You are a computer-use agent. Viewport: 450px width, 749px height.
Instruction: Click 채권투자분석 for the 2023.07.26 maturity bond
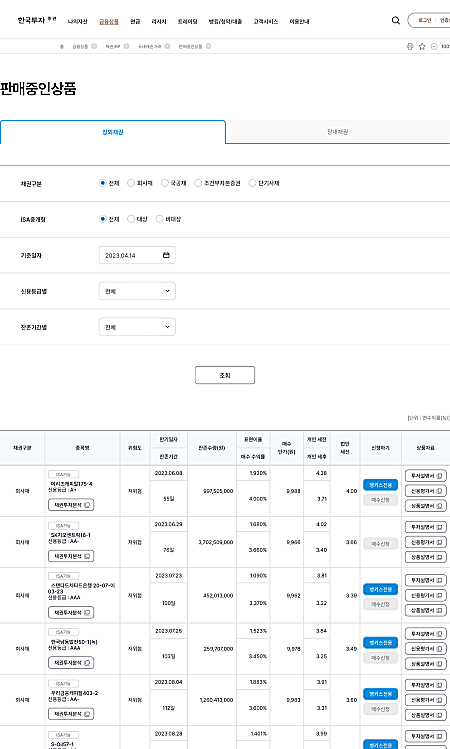pos(71,663)
